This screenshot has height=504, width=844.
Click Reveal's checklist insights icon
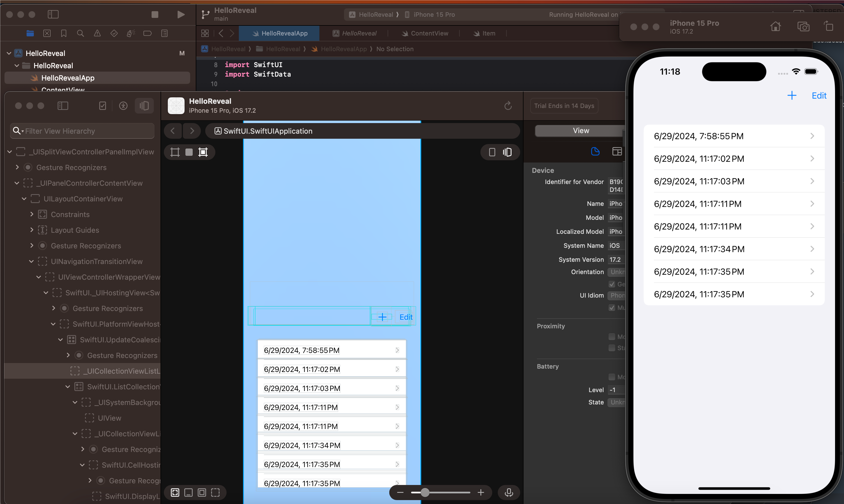103,106
